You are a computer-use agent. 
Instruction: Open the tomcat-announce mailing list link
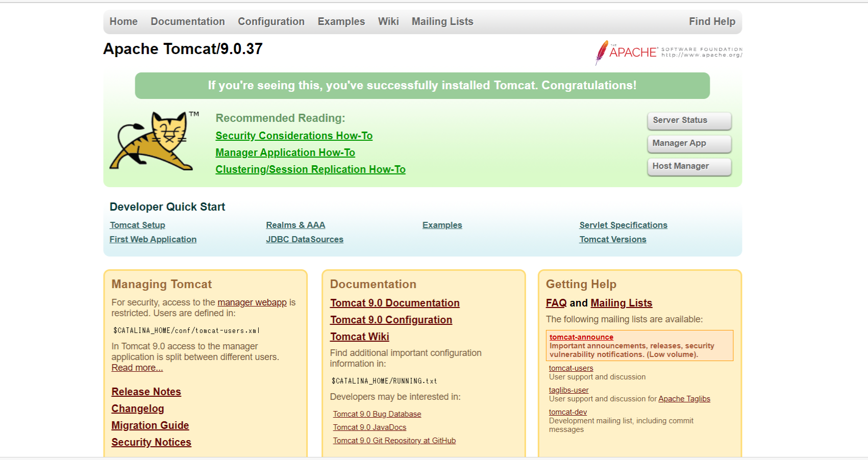click(581, 337)
